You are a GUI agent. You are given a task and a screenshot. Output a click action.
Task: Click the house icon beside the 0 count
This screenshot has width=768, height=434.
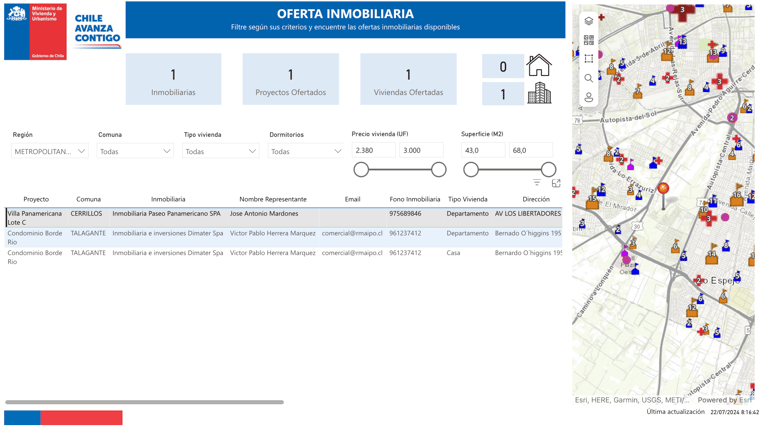[539, 65]
